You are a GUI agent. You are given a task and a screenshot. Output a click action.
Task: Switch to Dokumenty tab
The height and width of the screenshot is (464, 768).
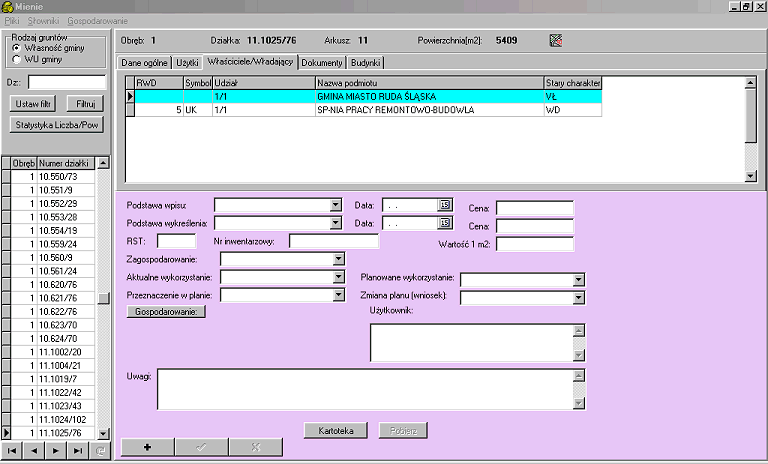(322, 63)
